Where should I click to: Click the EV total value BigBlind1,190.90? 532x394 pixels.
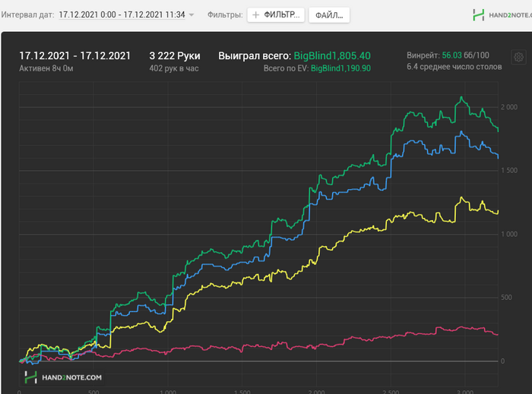340,68
